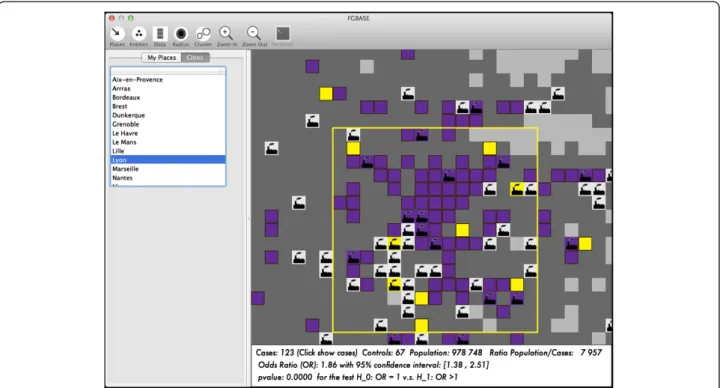Image resolution: width=720 pixels, height=388 pixels.
Task: Switch to the Cities tab
Action: [195, 57]
